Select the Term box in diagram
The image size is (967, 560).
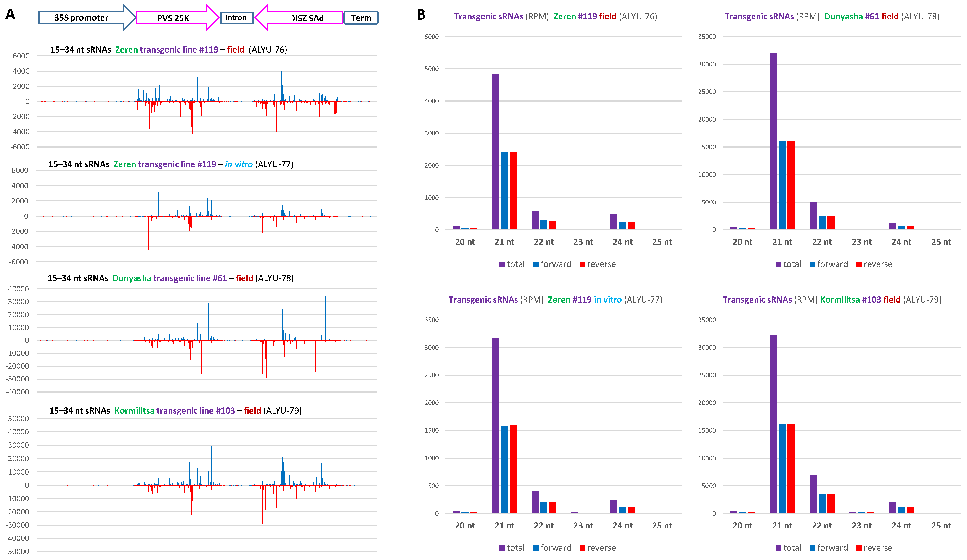[x=361, y=18]
